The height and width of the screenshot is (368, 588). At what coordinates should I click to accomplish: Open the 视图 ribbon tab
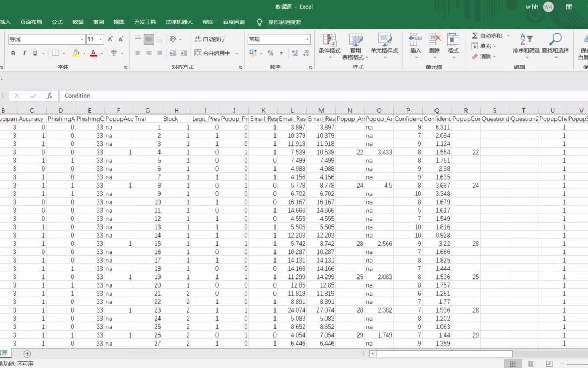[119, 22]
